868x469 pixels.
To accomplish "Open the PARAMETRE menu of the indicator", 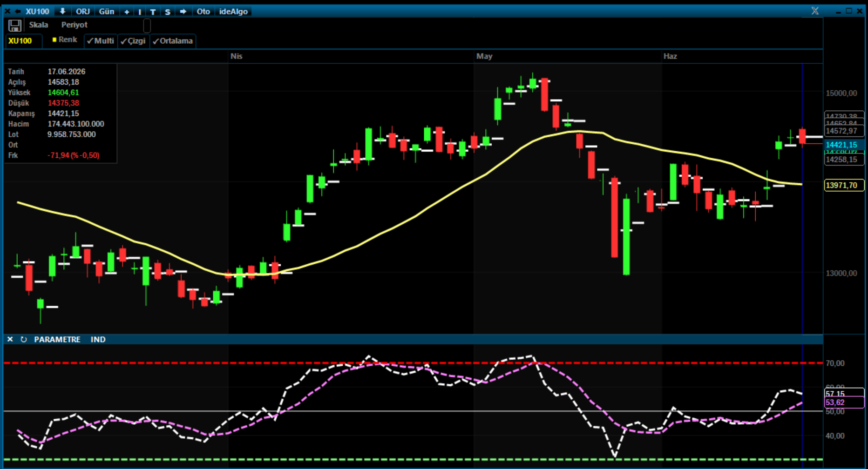I will click(57, 340).
